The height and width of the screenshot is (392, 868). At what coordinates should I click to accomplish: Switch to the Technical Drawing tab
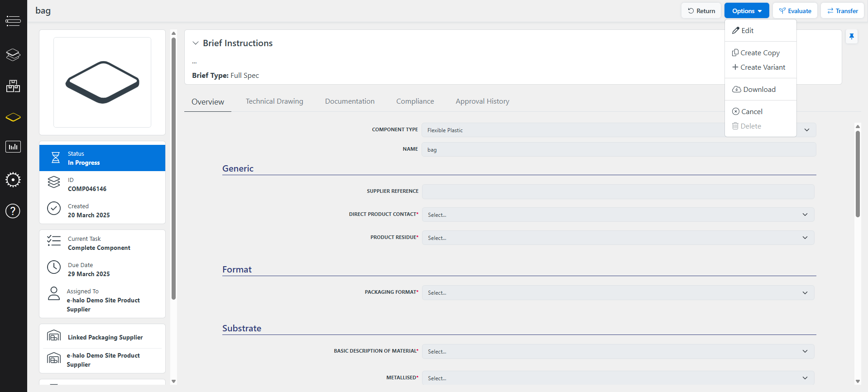click(274, 101)
